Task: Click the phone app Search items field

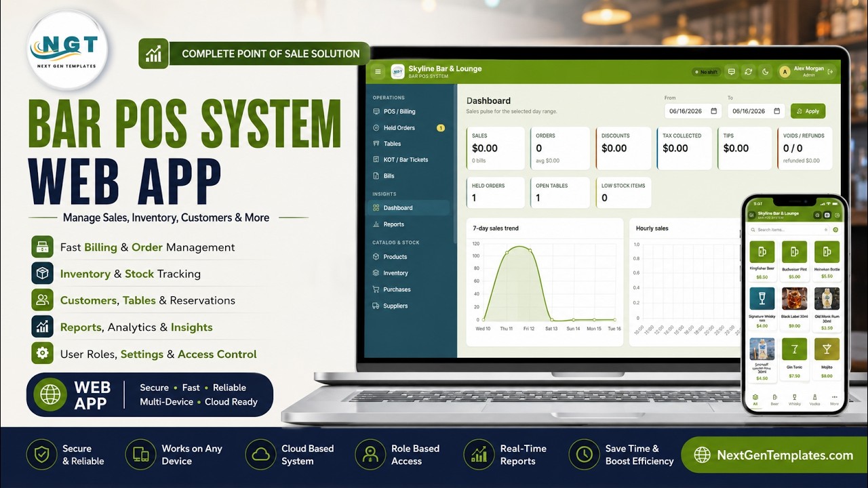Action: 787,230
